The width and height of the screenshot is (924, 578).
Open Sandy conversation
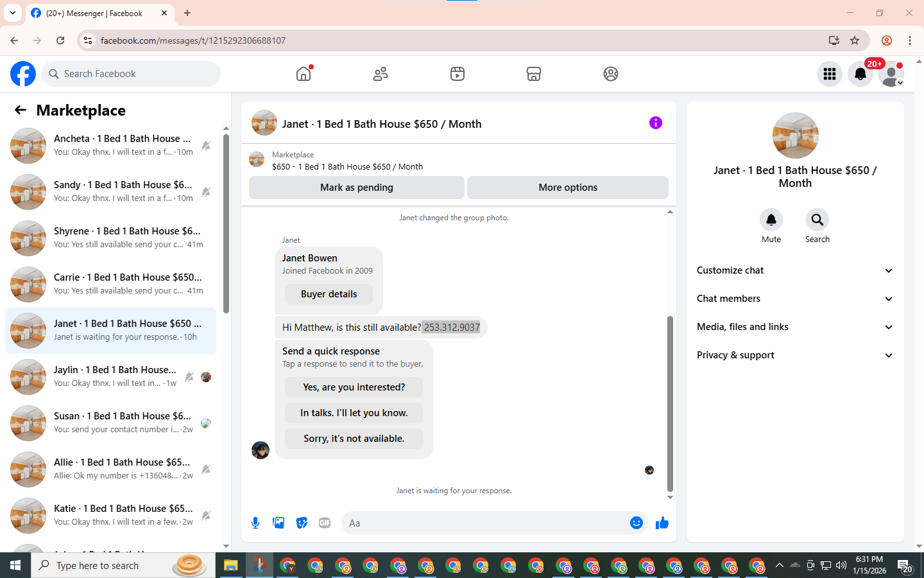(110, 192)
